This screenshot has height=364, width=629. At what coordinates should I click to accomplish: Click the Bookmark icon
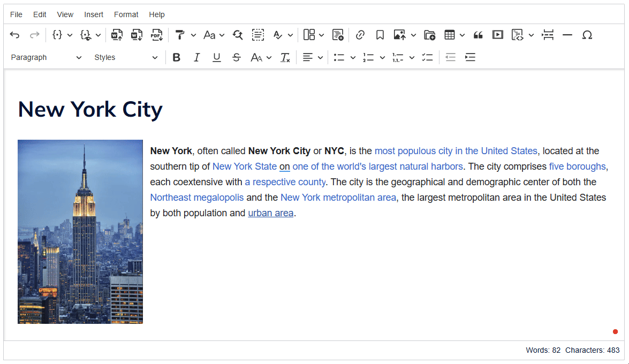click(x=380, y=35)
